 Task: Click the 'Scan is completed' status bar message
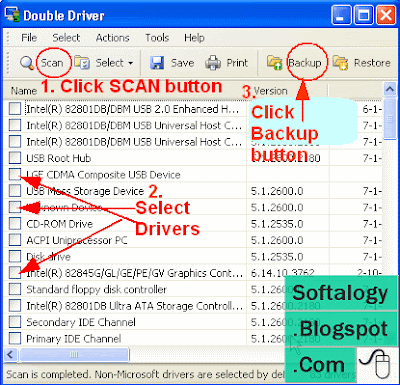point(146,374)
